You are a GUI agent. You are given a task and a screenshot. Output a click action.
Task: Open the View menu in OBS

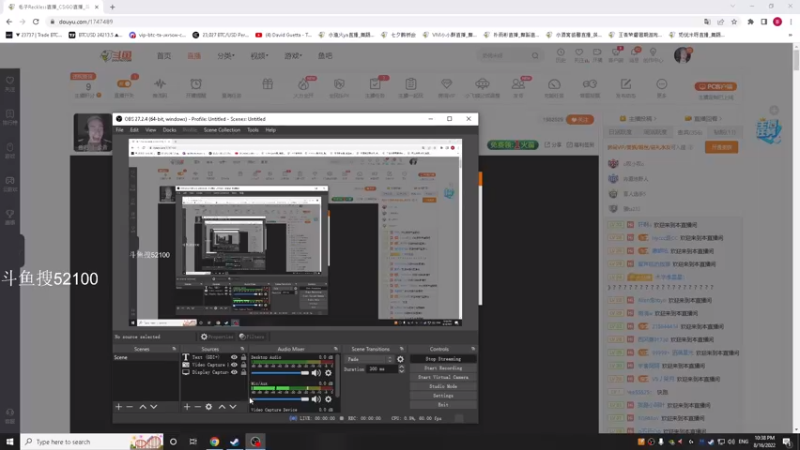tap(151, 130)
